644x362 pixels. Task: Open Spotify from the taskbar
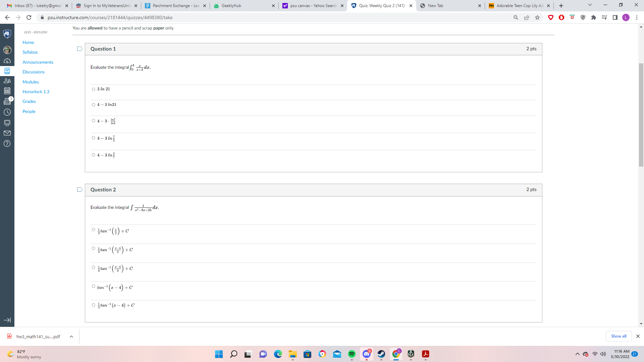352,354
